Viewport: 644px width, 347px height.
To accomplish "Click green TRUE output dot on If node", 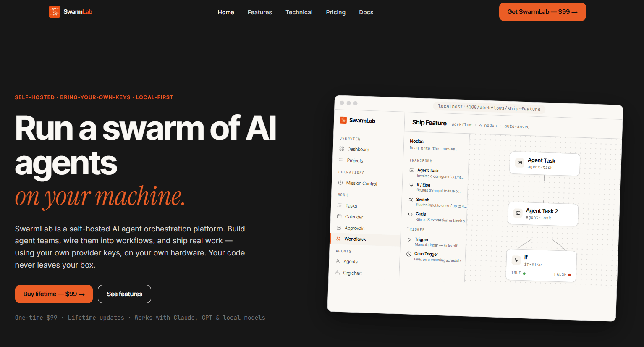I will [x=524, y=273].
